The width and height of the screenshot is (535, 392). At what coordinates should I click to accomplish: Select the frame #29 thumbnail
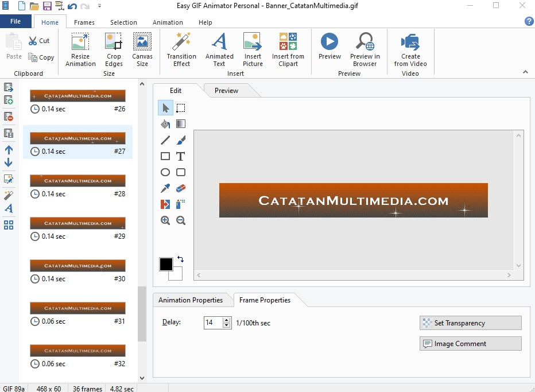point(78,223)
